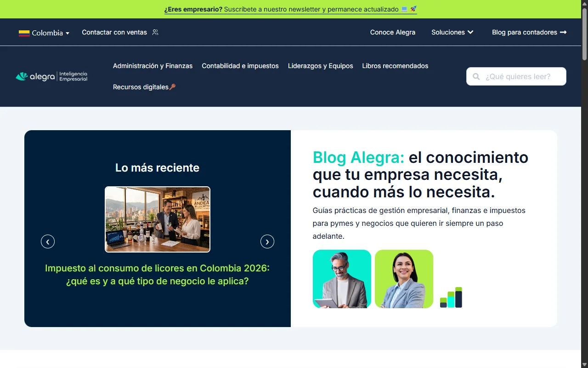Image resolution: width=588 pixels, height=368 pixels.
Task: Expand the Soluciones menu
Action: click(x=452, y=32)
